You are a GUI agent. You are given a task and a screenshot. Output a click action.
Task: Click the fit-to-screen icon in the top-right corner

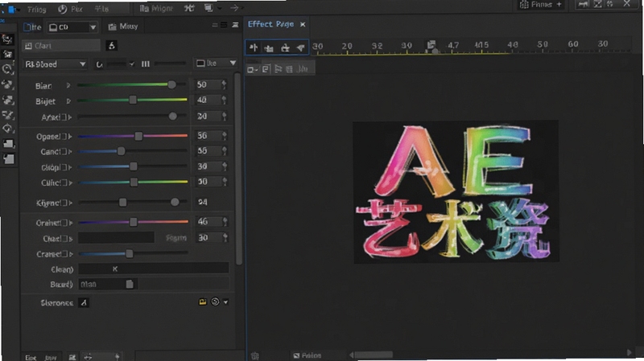pos(597,4)
